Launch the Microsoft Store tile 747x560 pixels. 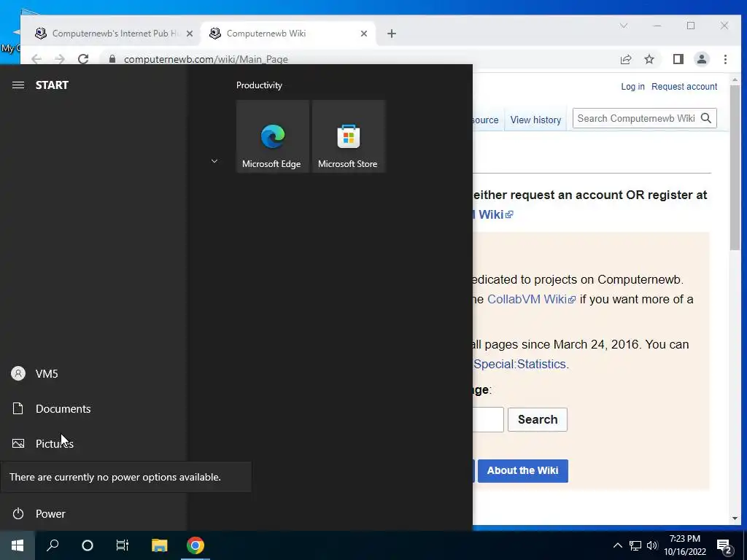pyautogui.click(x=348, y=136)
